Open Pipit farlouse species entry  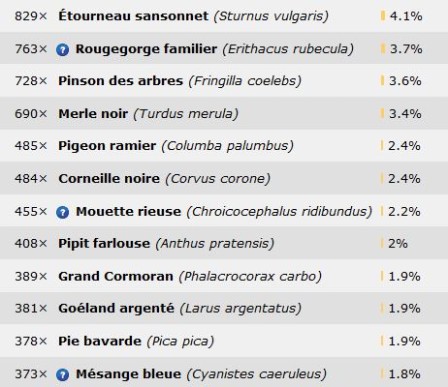[x=104, y=243]
